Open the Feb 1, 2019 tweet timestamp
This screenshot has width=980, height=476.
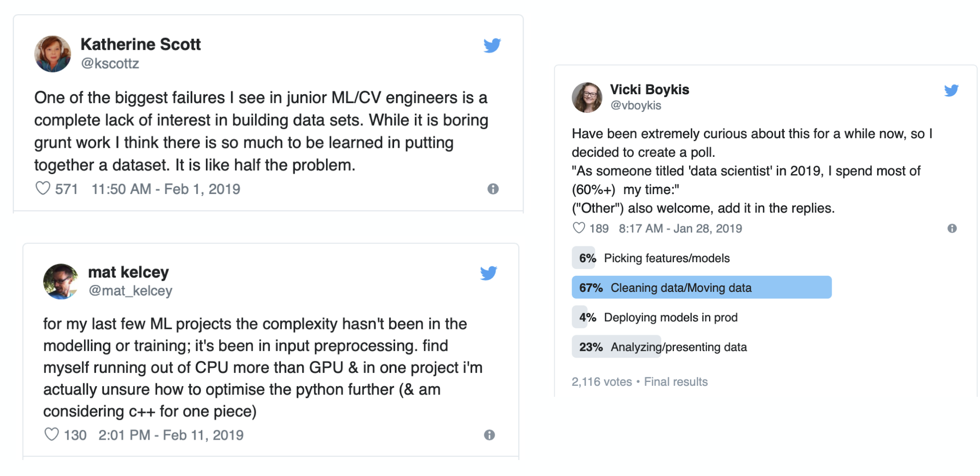pos(165,189)
